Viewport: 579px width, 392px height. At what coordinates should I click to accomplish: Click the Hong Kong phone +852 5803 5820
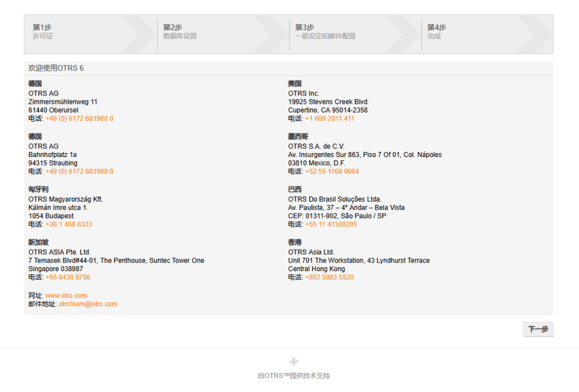pos(330,277)
